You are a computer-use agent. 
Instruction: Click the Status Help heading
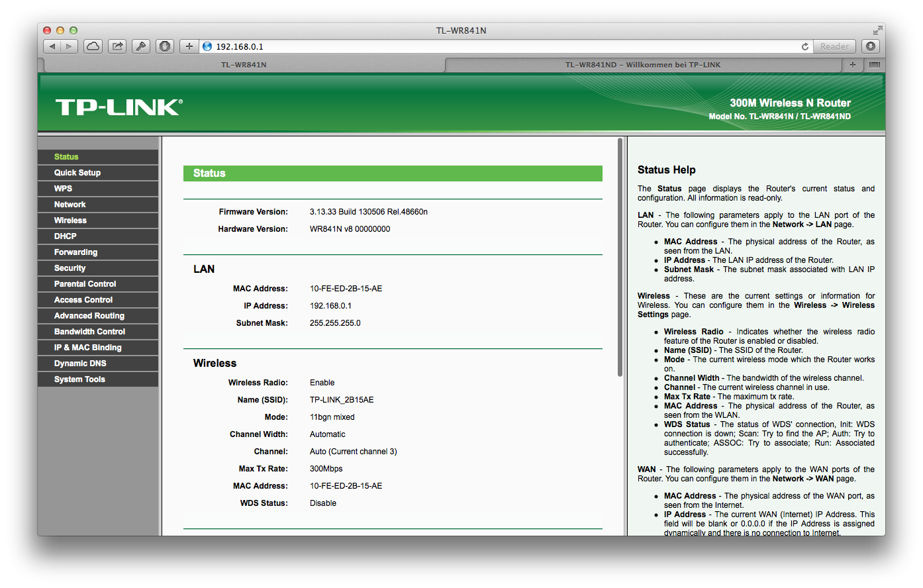click(667, 170)
